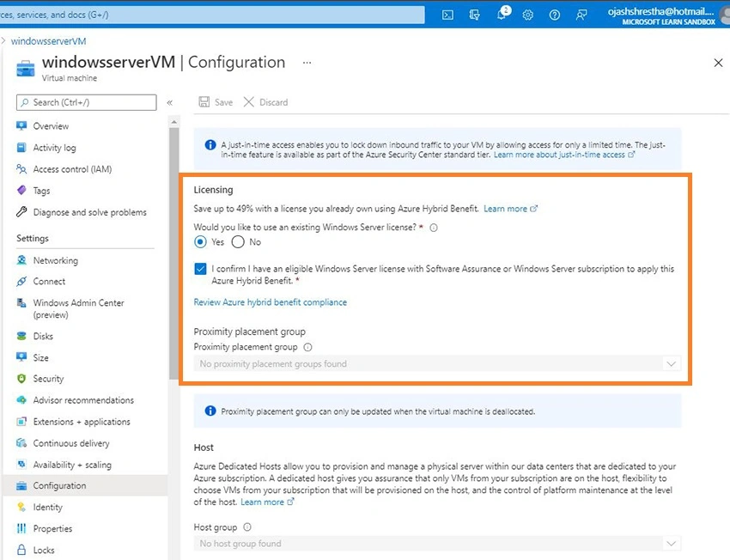Click the Diagnose and solve problems wrench icon
This screenshot has width=730, height=560.
coord(21,212)
